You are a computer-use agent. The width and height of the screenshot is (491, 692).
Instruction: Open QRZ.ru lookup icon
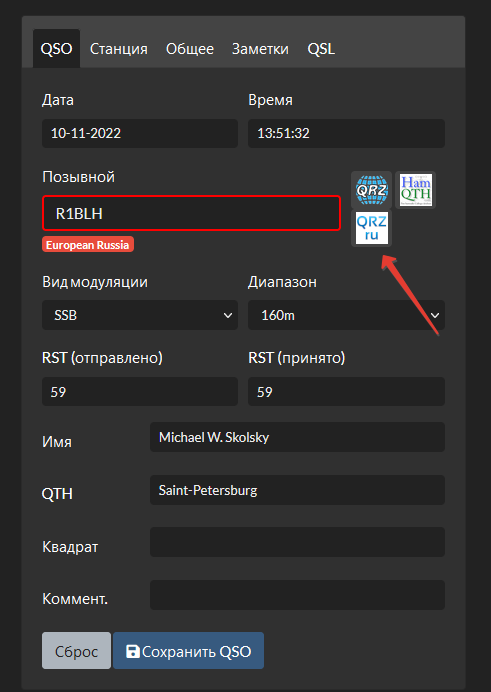click(x=371, y=228)
